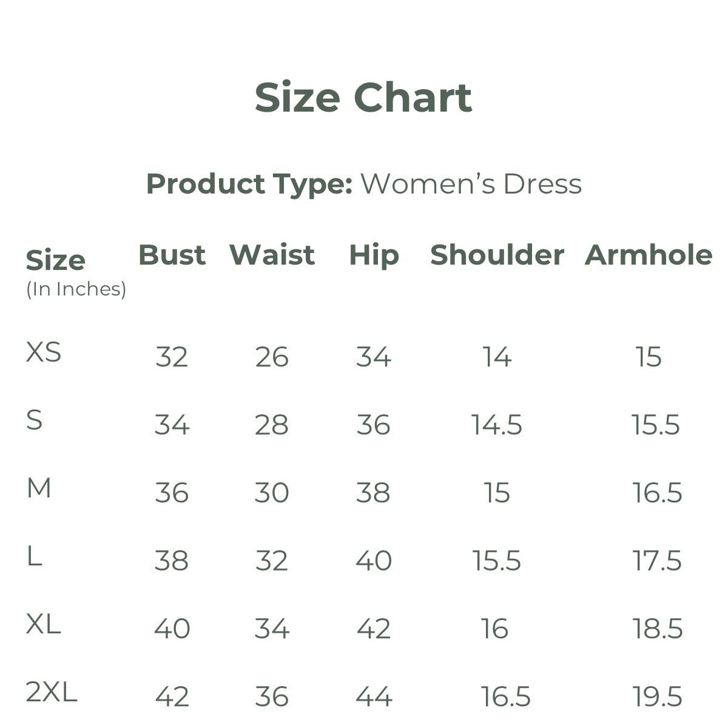
Task: Select the Armhole column header
Action: [648, 255]
